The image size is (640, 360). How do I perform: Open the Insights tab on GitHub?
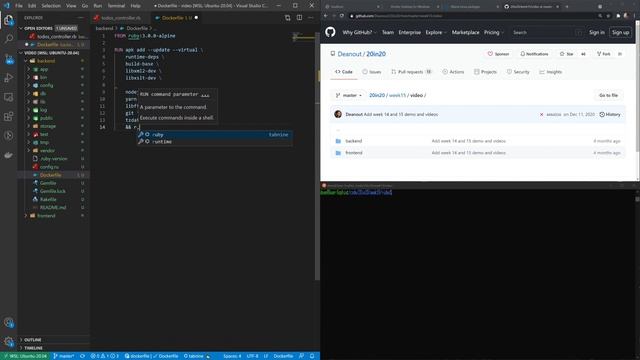pos(550,72)
